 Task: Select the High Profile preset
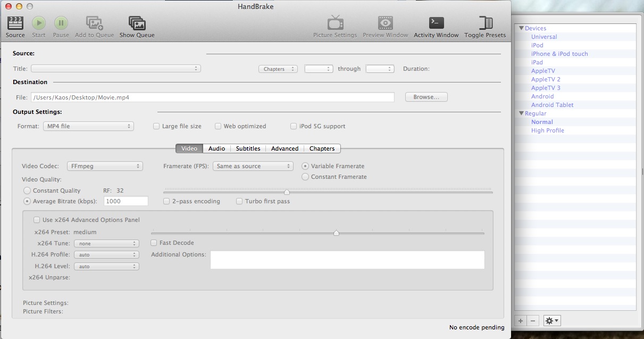[x=548, y=130]
